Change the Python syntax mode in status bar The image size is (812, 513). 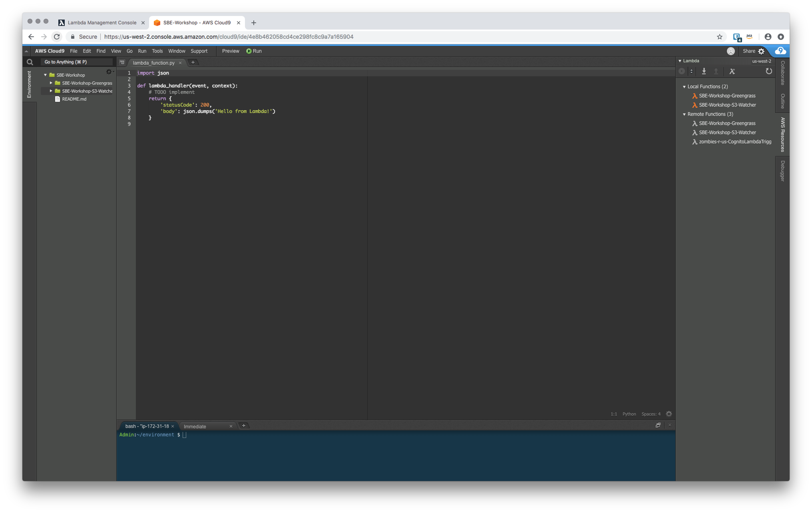[629, 414]
